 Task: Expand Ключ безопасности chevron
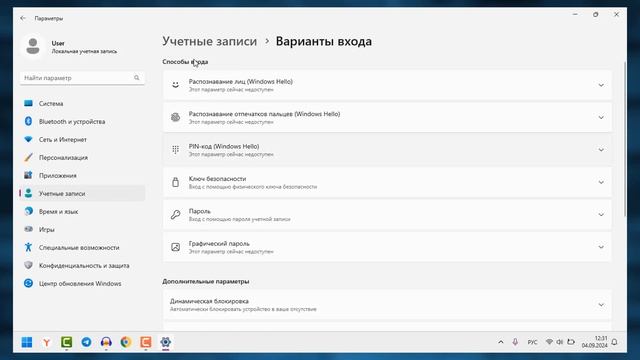pos(601,182)
